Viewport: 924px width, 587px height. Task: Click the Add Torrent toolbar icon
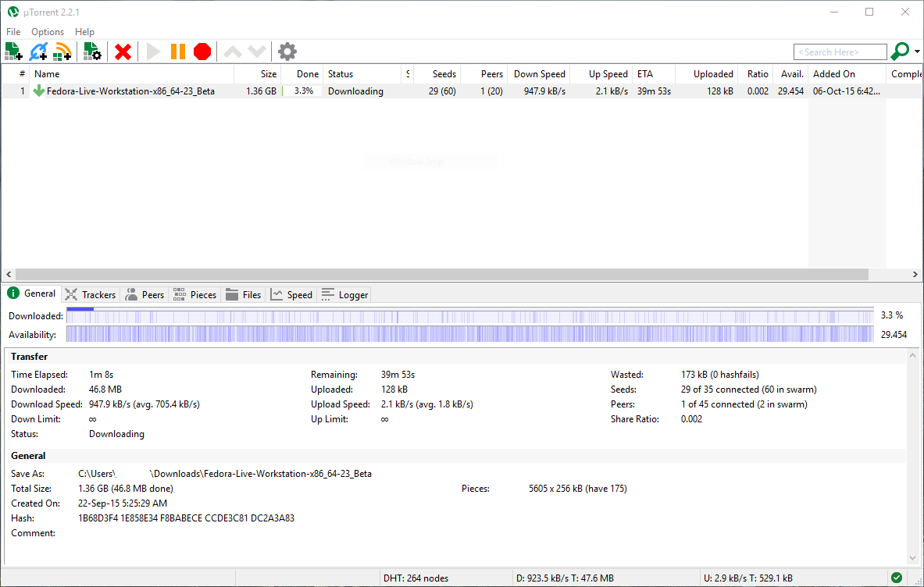click(13, 52)
